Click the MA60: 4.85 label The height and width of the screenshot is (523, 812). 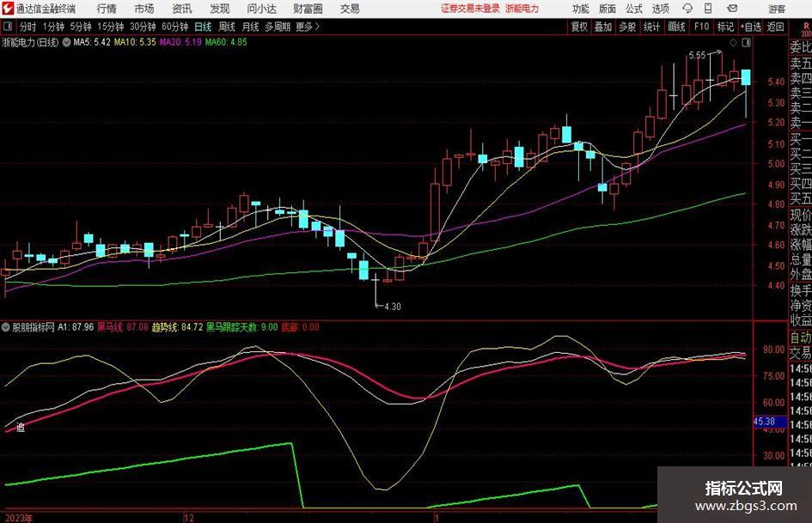point(226,42)
